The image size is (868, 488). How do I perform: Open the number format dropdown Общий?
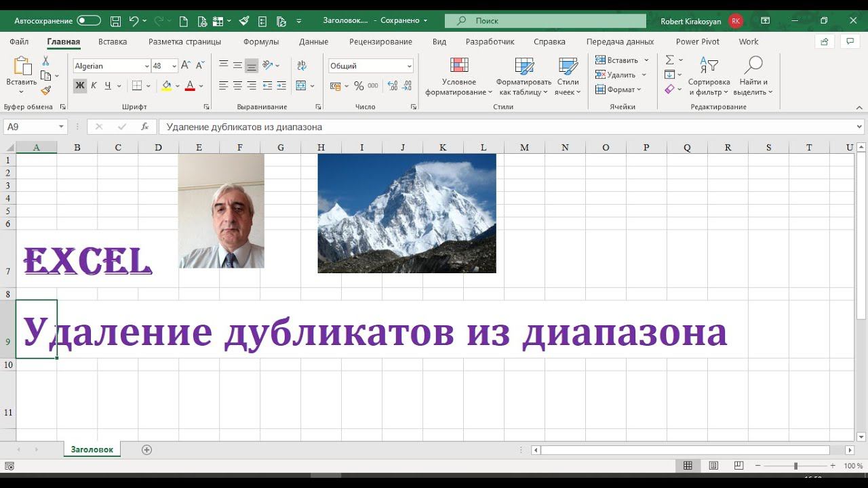(409, 66)
